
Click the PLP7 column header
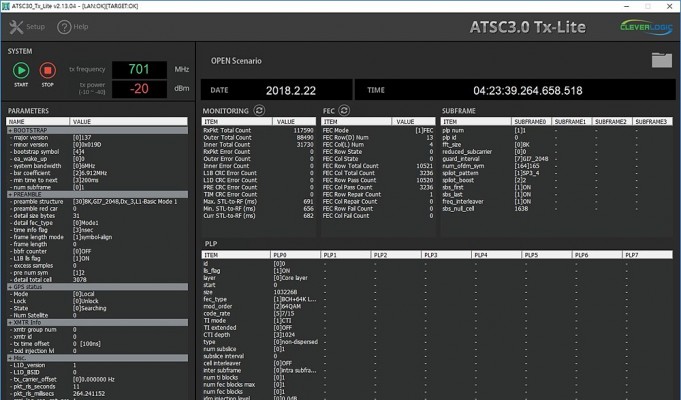click(x=647, y=255)
